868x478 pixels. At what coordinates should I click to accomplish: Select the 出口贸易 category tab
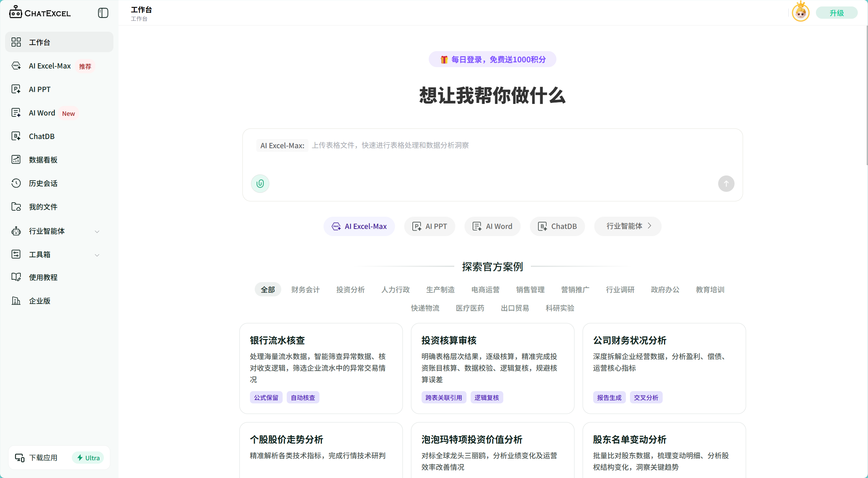tap(515, 308)
